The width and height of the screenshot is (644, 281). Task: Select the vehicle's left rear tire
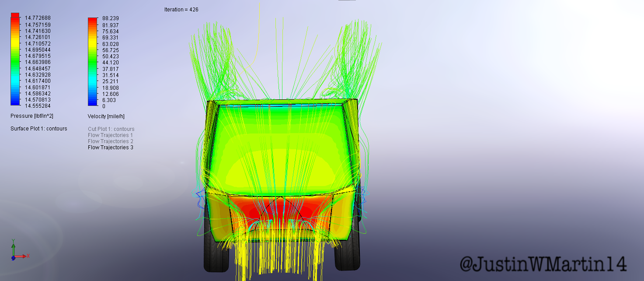coord(216,256)
